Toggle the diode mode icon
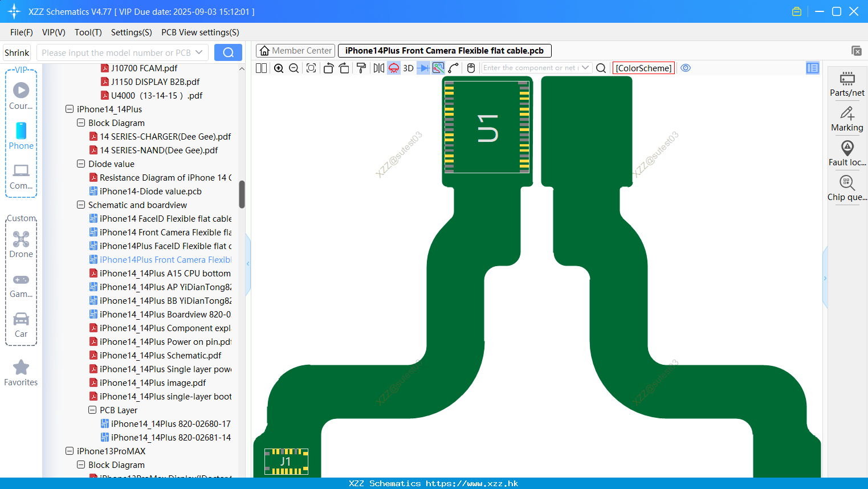Viewport: 868px width, 489px height. tap(423, 68)
